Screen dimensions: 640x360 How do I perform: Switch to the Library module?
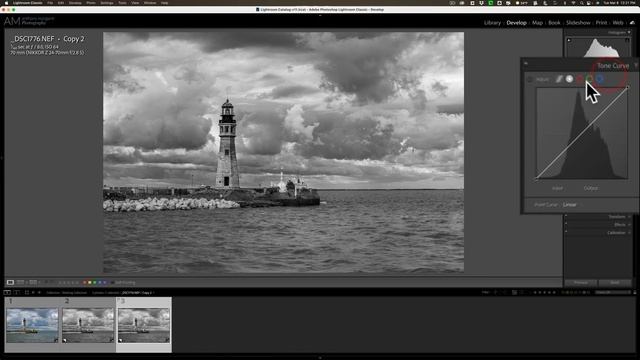(492, 23)
